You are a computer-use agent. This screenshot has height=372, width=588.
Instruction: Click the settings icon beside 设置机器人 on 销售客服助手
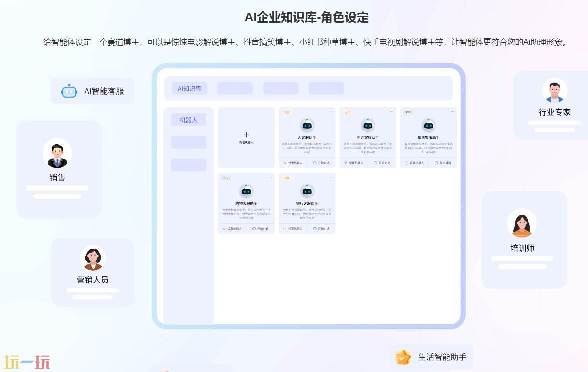(x=406, y=162)
